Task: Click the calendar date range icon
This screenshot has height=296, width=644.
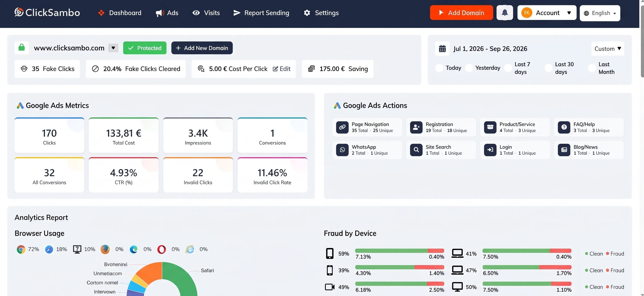Action: click(x=442, y=49)
